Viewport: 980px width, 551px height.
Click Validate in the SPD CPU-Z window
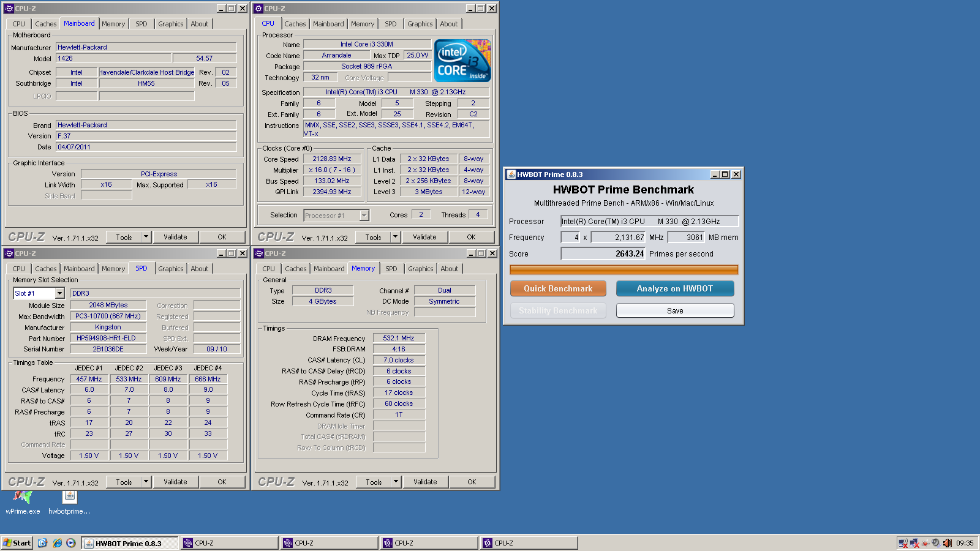(175, 482)
